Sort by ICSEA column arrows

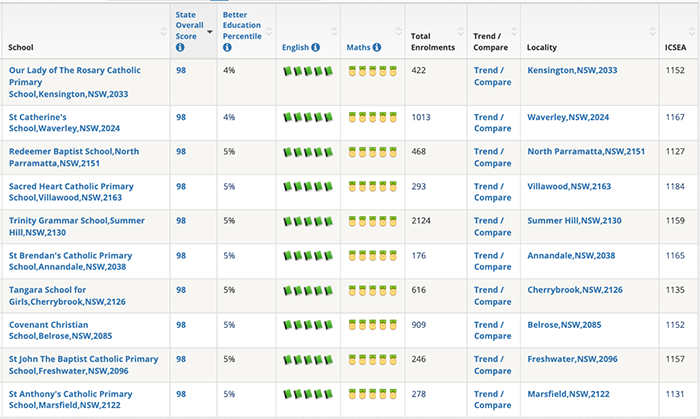pos(691,31)
